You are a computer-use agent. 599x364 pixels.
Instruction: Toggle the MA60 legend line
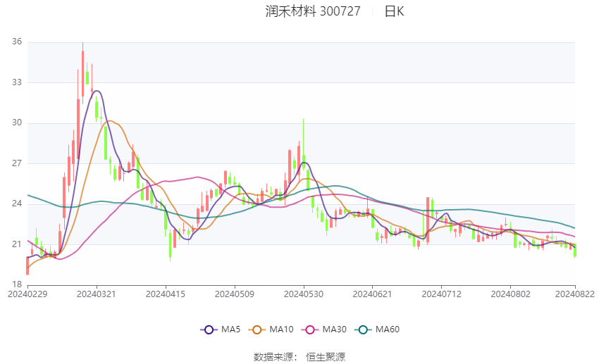coord(377,330)
